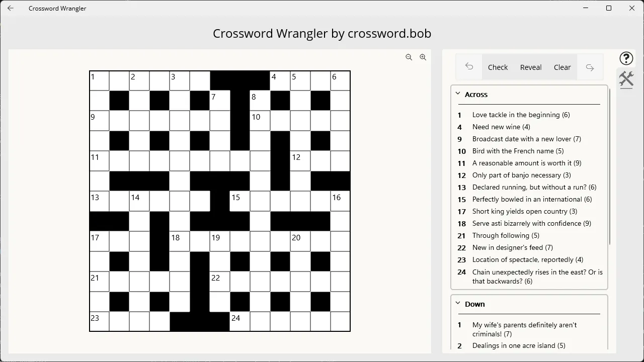This screenshot has width=644, height=362.
Task: Select clue 13 Declared running, but without a run
Action: pos(529,187)
